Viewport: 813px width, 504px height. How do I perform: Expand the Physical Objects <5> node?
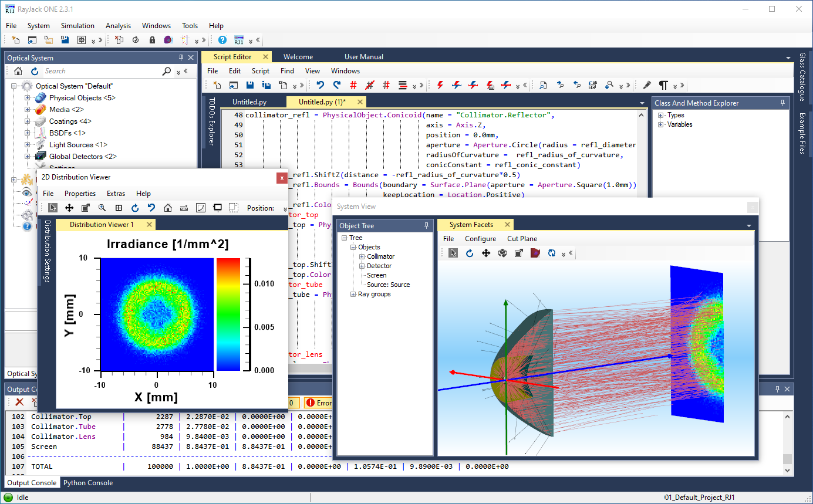[x=27, y=98]
